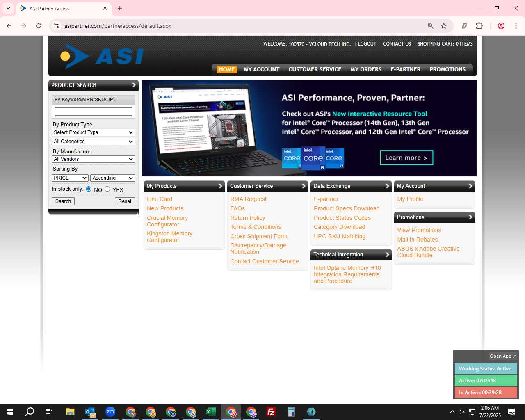Click the Product Search panel arrow icon
The width and height of the screenshot is (525, 420).
click(134, 85)
